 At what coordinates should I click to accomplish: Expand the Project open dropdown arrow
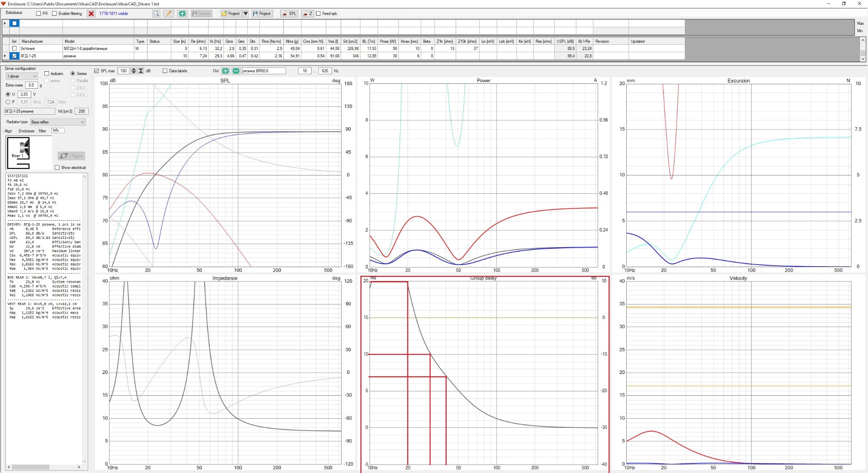(245, 13)
